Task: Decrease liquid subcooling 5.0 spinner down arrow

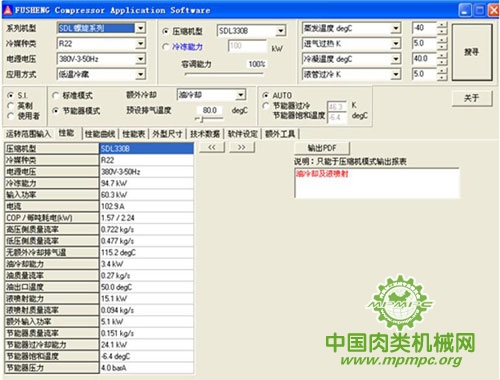Action: (442, 78)
